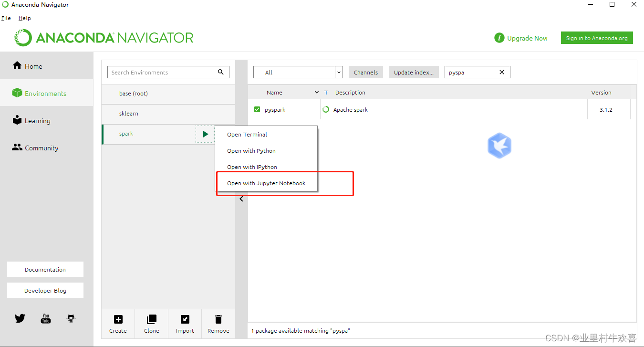Screen dimensions: 644x347
Task: Click the Update index... button
Action: 414,72
